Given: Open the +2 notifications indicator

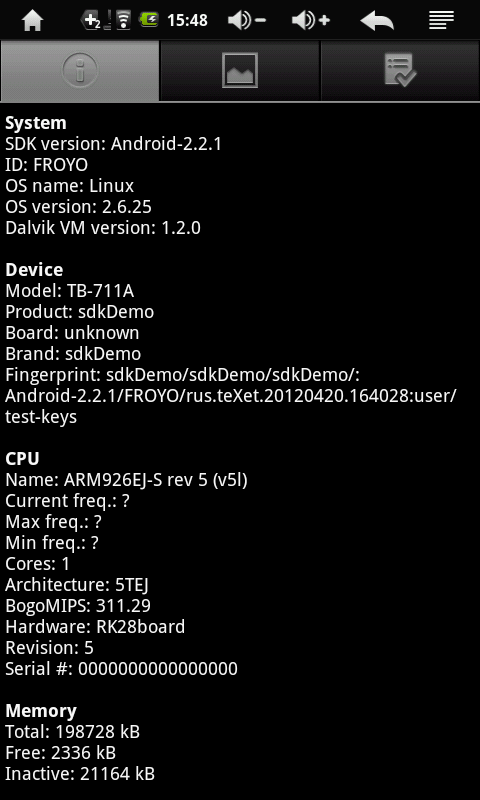Looking at the screenshot, I should (x=91, y=20).
